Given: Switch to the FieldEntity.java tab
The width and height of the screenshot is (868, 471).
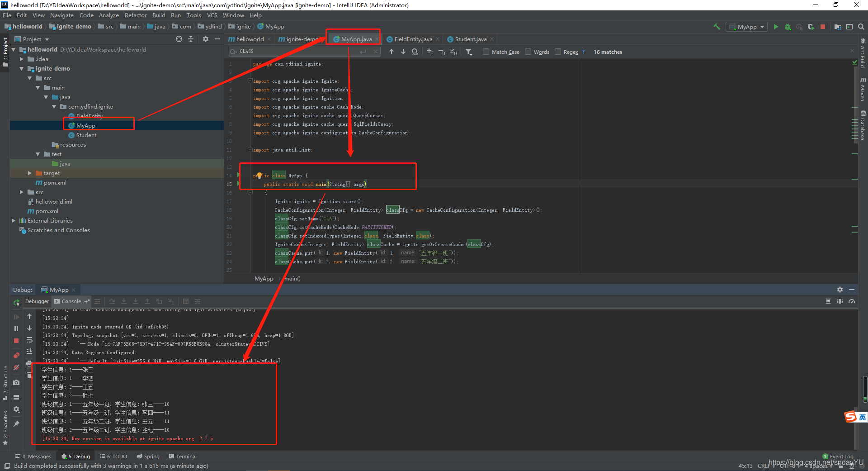Looking at the screenshot, I should point(413,39).
